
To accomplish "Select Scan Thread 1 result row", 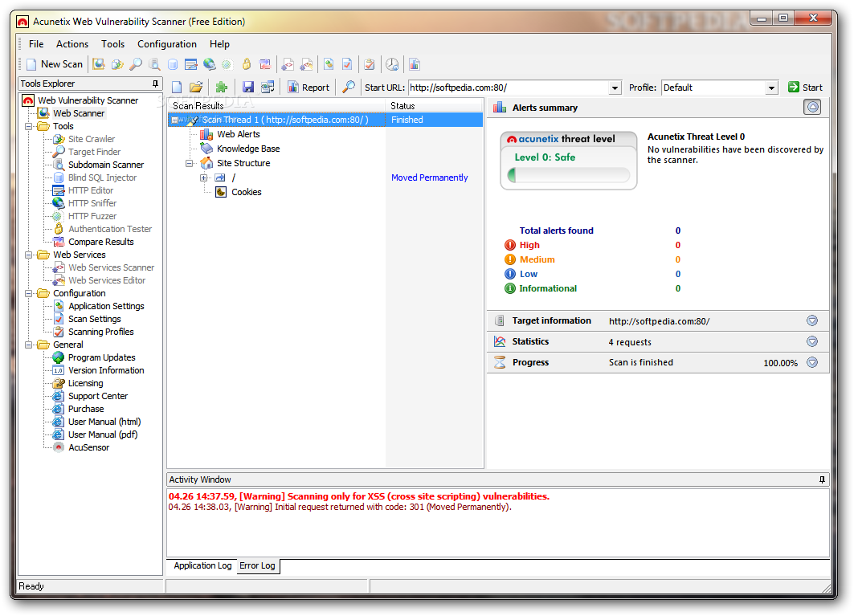I will 325,120.
